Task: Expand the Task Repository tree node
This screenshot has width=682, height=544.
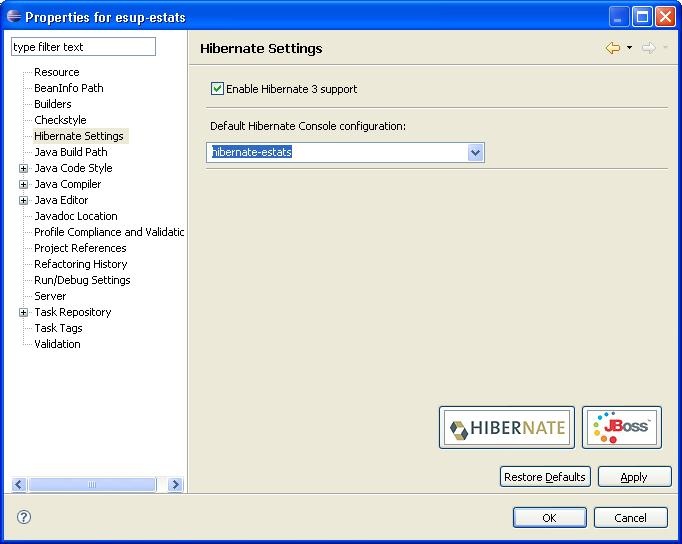Action: tap(24, 312)
